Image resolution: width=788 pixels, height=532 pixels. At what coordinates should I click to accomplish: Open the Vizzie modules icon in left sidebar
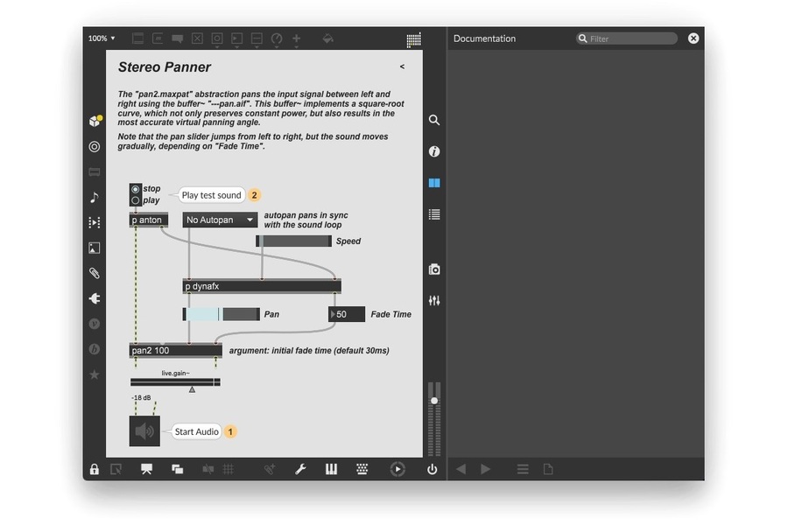click(94, 324)
